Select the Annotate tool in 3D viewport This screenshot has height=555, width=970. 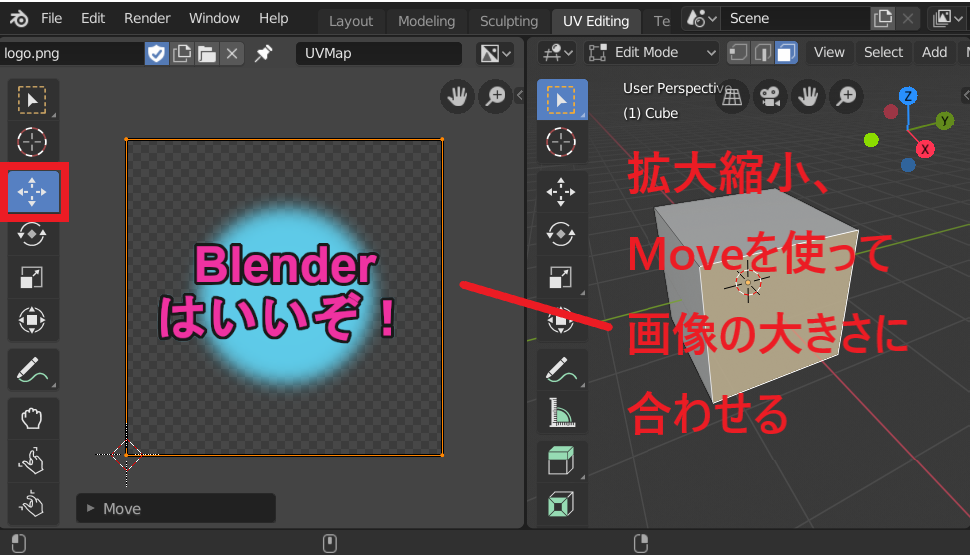point(562,370)
